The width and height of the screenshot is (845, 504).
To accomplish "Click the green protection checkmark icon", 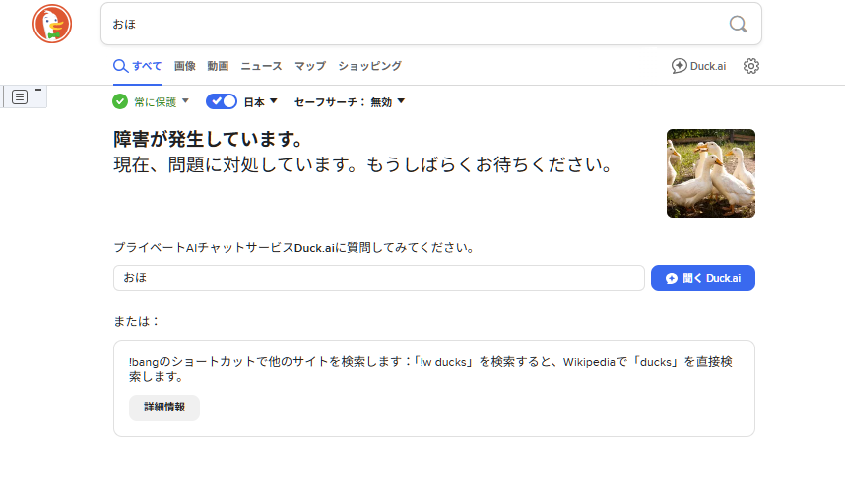I will click(120, 101).
